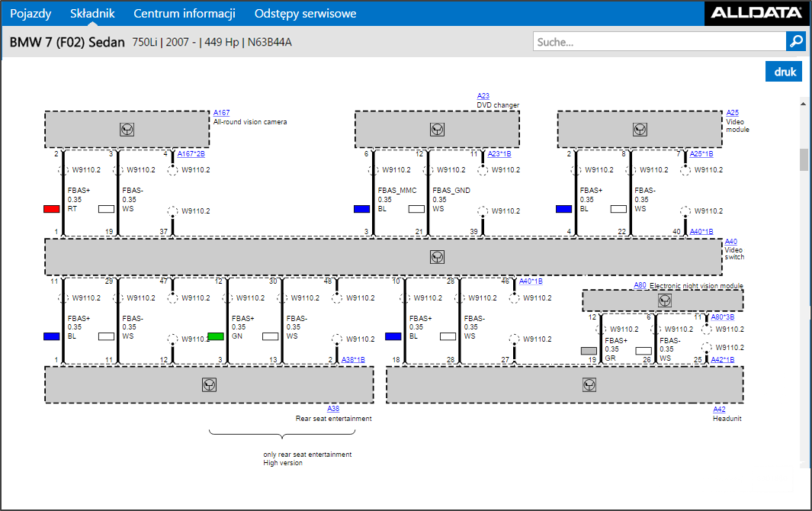Click the N63B44A engine code text
The image size is (812, 511).
pos(269,42)
